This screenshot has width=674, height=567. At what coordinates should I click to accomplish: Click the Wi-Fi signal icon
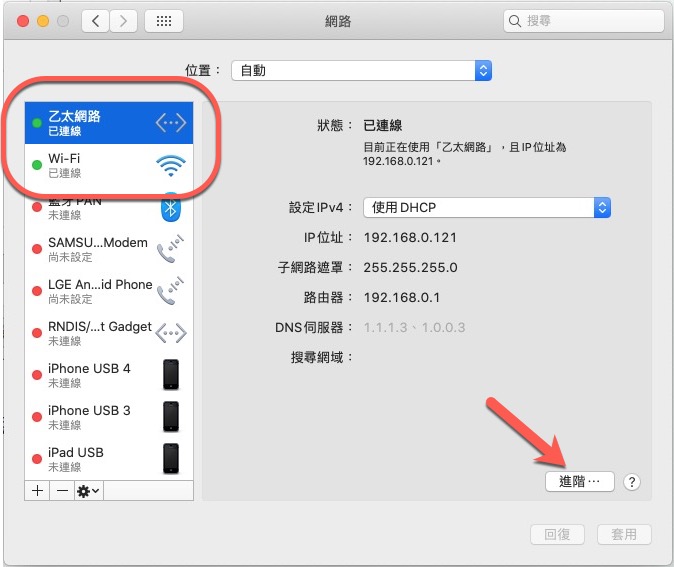pos(171,166)
